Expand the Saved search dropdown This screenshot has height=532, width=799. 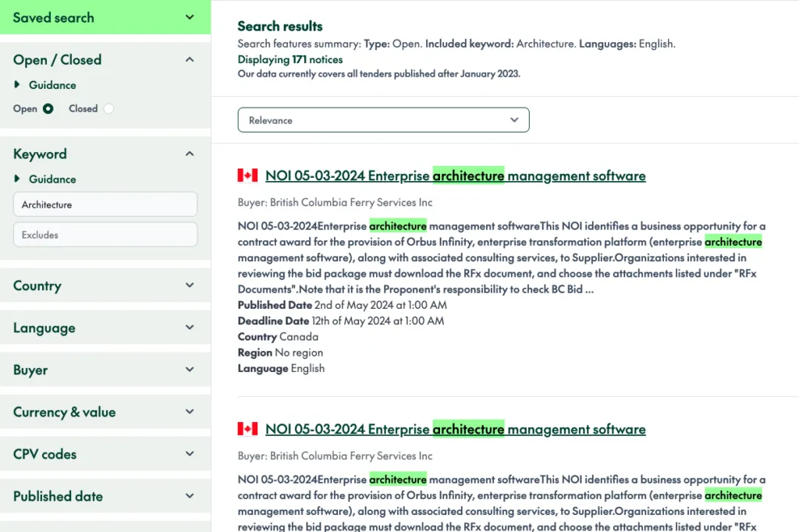pos(105,17)
